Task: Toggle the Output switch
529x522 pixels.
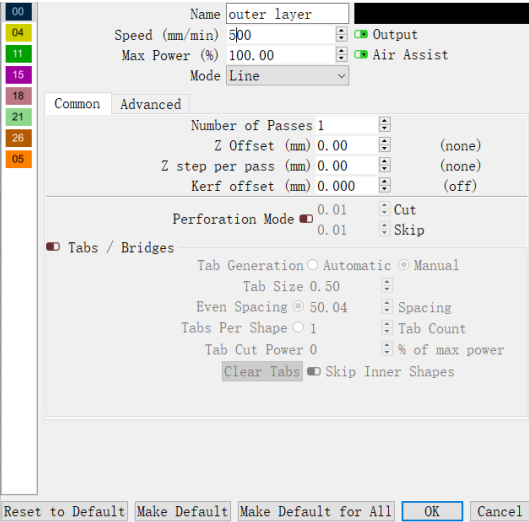Action: coord(361,34)
